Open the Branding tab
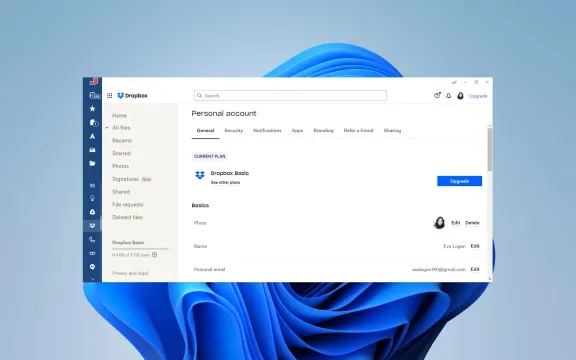 pyautogui.click(x=323, y=130)
